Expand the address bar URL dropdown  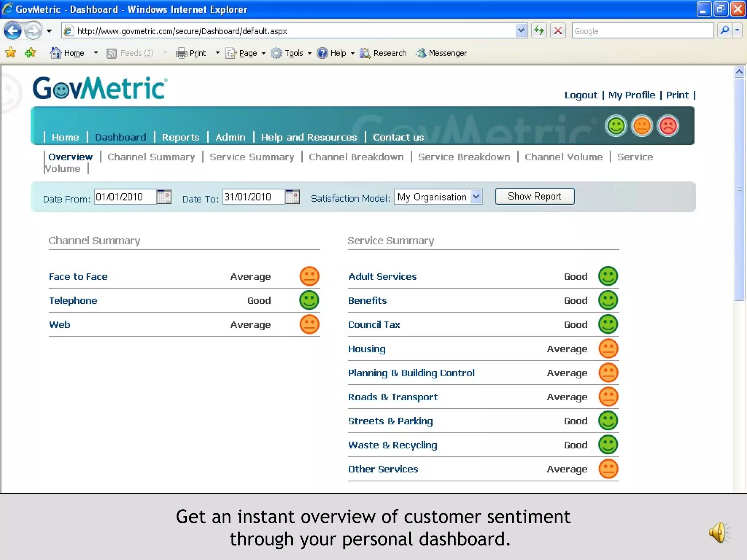(521, 31)
